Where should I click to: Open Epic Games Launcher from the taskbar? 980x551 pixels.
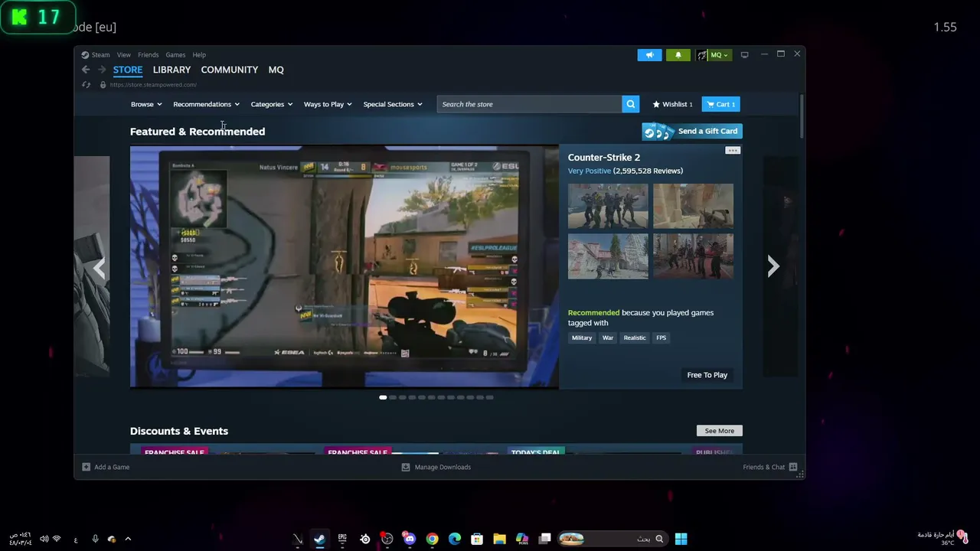(x=342, y=539)
